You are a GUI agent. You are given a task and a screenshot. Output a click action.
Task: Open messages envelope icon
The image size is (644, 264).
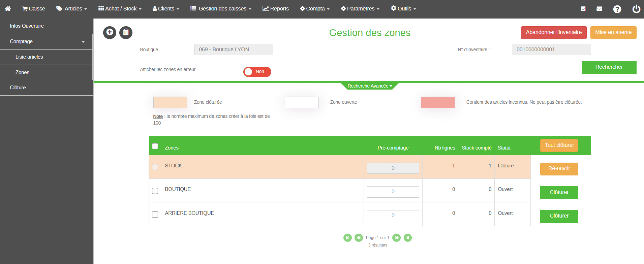click(599, 9)
